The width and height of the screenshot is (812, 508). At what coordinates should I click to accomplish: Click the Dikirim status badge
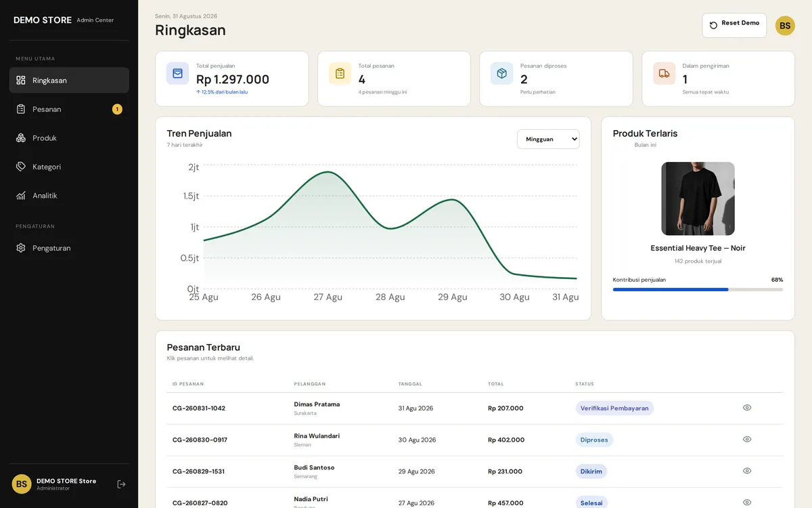[x=591, y=471]
